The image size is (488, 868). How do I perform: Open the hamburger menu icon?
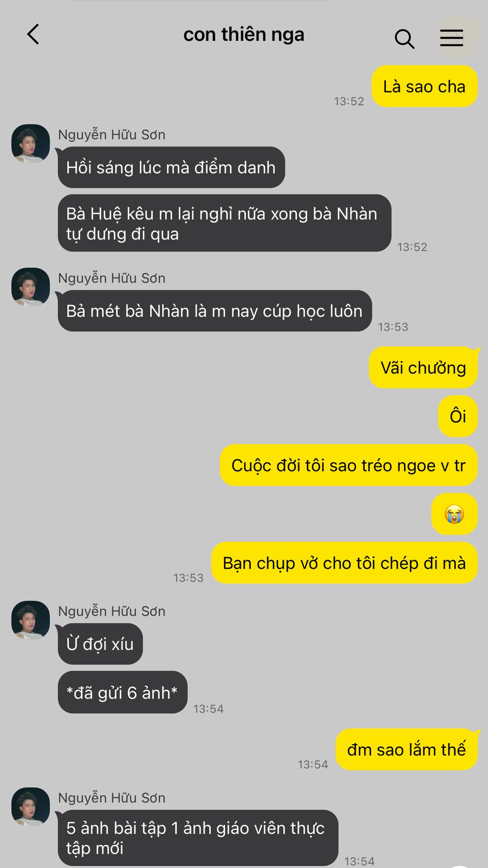(x=451, y=38)
